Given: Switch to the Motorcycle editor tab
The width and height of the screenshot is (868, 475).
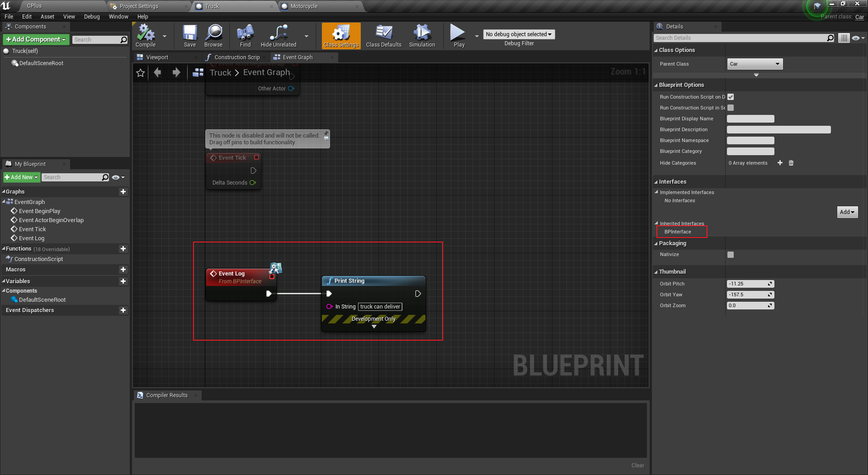Looking at the screenshot, I should coord(304,6).
